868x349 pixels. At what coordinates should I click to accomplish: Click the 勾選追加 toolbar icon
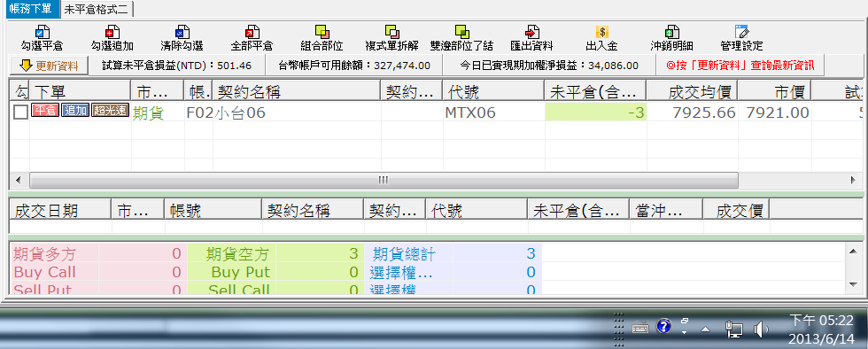coord(112,32)
